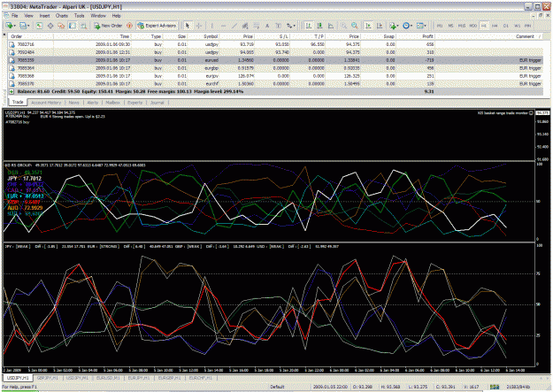The image size is (553, 392).
Task: Click the New Order button
Action: coord(108,26)
